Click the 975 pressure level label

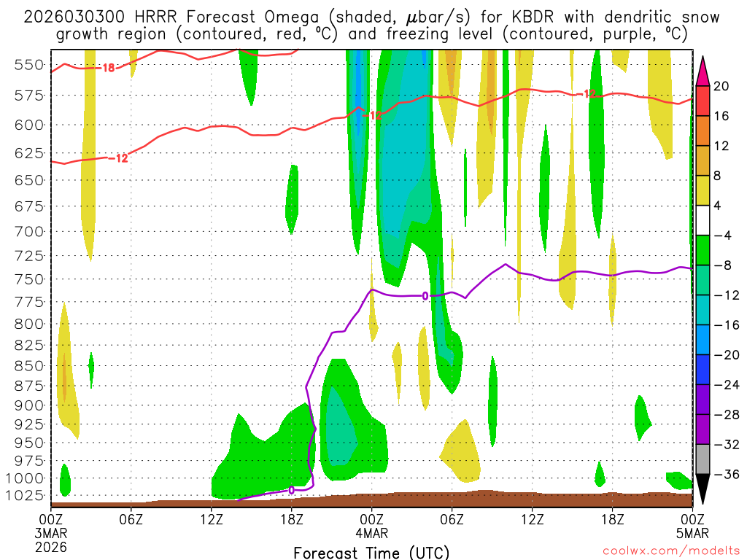(x=29, y=461)
